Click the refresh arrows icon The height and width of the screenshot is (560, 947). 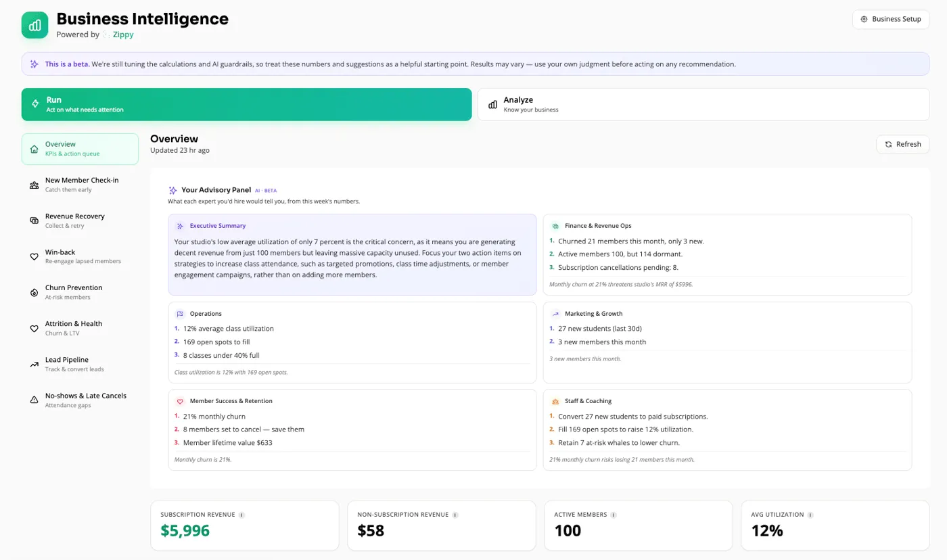[888, 144]
